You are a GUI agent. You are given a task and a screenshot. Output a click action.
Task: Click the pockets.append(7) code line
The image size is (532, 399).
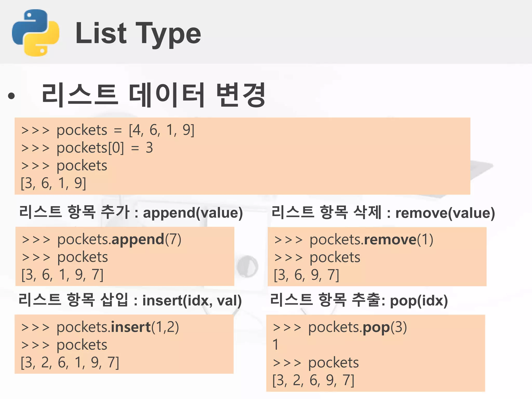click(x=102, y=239)
